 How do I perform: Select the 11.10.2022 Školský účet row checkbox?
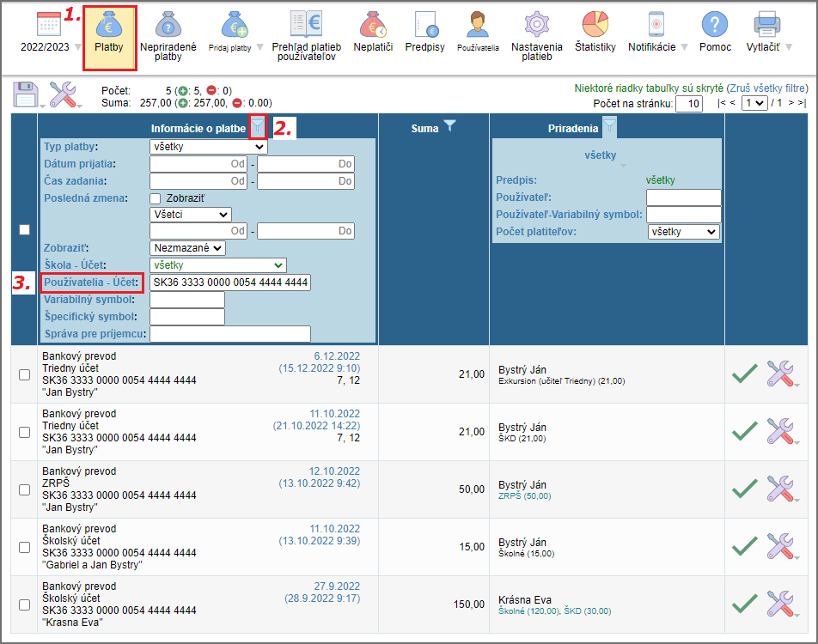pyautogui.click(x=25, y=547)
